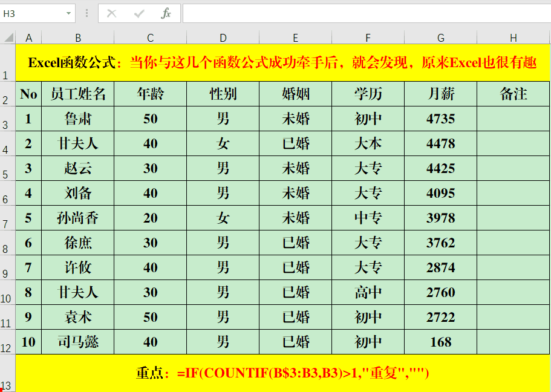Click into the formula bar input area

(363, 13)
